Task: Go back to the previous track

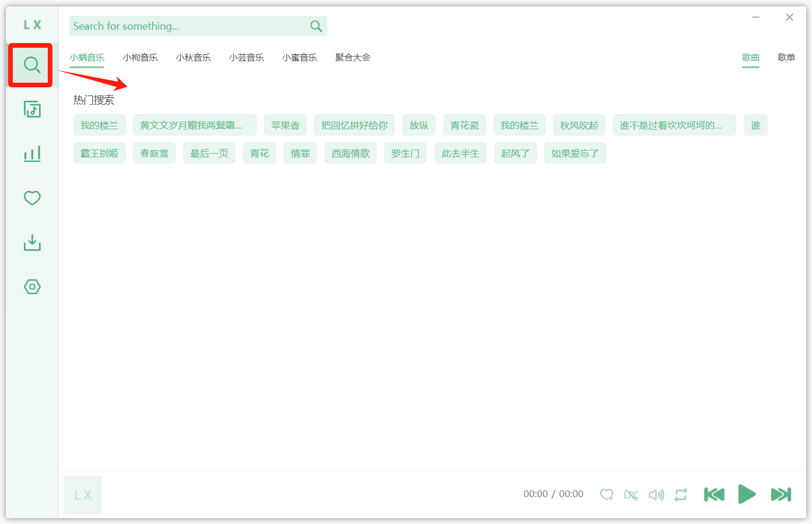Action: [x=714, y=494]
